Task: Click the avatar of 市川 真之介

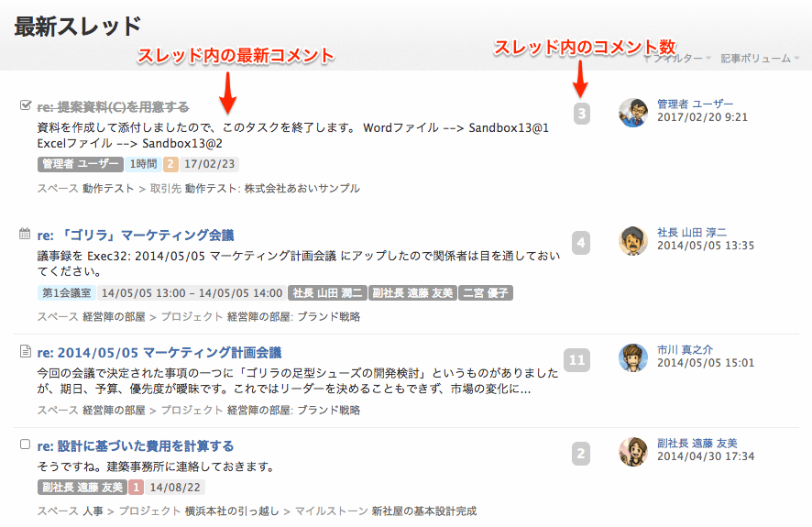Action: pyautogui.click(x=632, y=357)
